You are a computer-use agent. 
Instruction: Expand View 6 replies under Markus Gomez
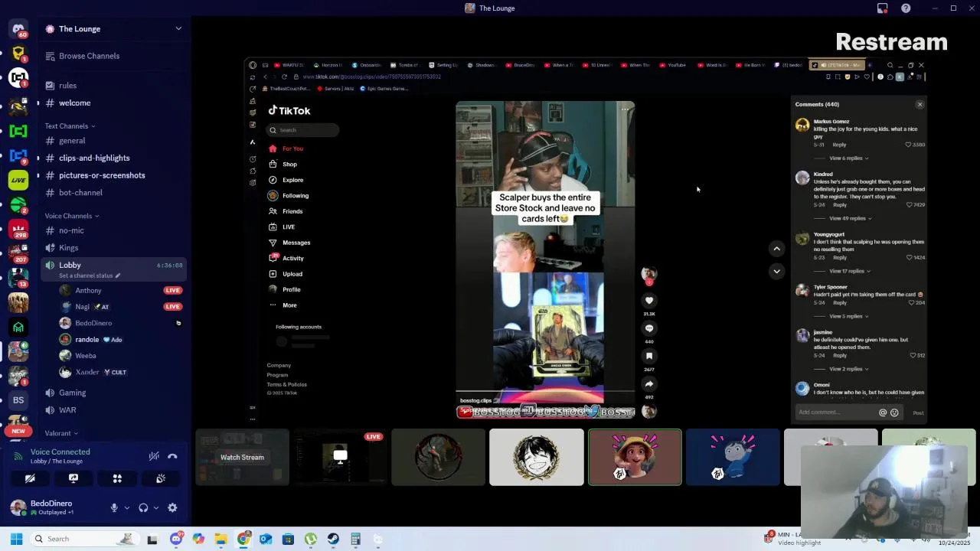848,158
